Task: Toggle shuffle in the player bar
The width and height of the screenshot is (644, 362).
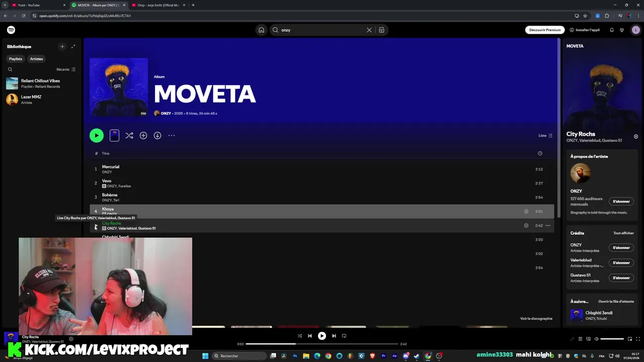Action: [300, 336]
